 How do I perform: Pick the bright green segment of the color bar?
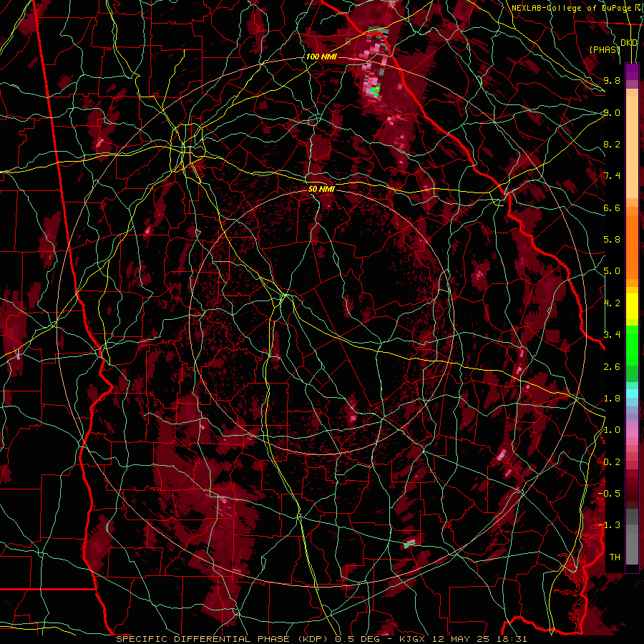pyautogui.click(x=632, y=345)
